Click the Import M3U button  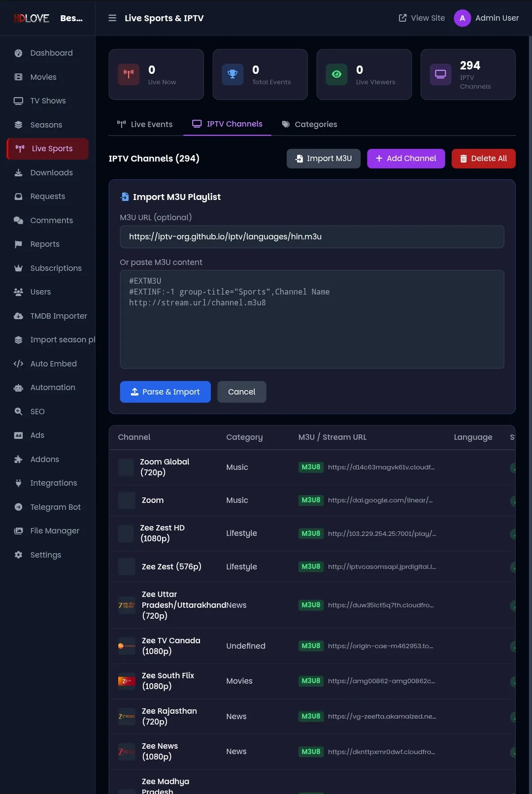pyautogui.click(x=324, y=159)
